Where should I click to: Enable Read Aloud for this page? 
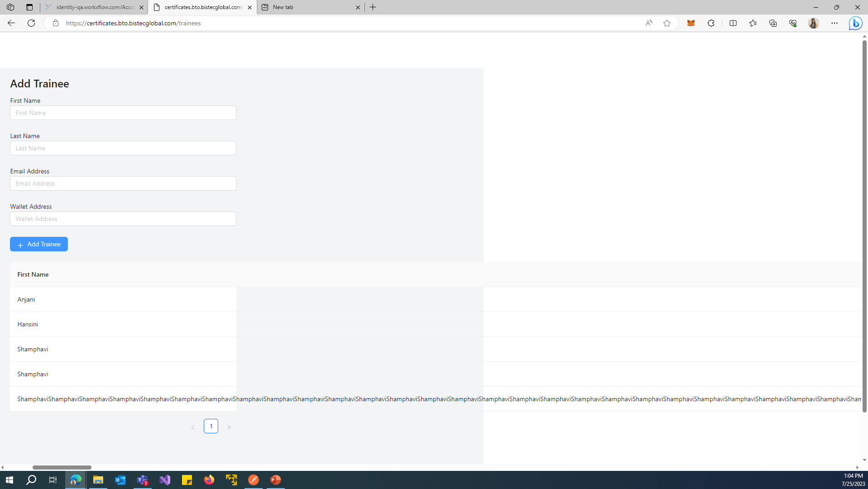click(648, 23)
